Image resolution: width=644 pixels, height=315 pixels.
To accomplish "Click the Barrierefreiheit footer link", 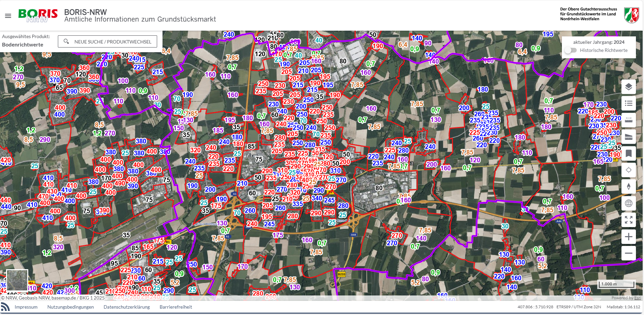I will 176,307.
